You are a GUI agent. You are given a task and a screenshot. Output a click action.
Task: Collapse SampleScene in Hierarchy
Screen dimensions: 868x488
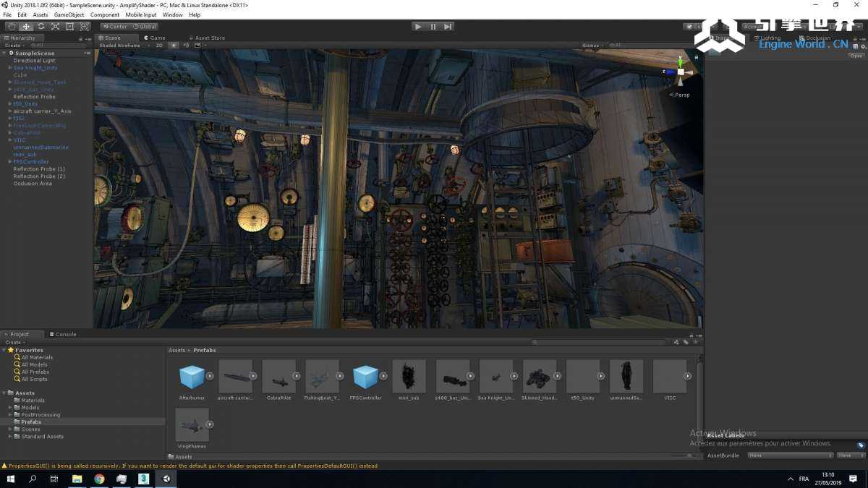(4, 53)
